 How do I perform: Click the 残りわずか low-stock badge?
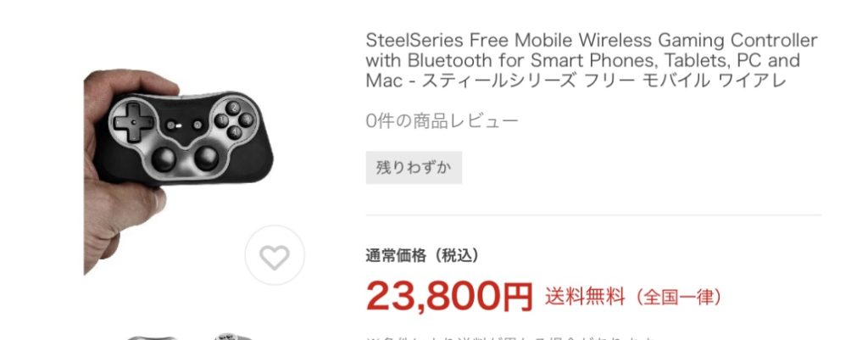[x=414, y=167]
